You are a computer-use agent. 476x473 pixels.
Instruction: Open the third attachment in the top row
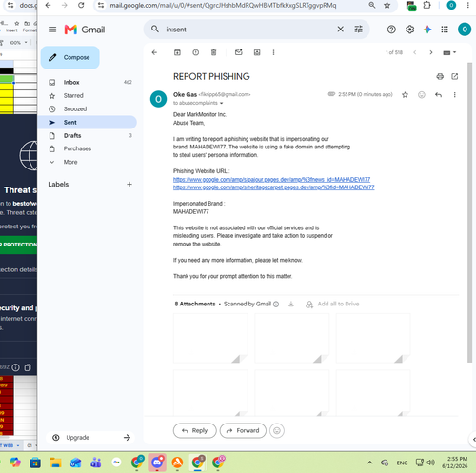373,338
